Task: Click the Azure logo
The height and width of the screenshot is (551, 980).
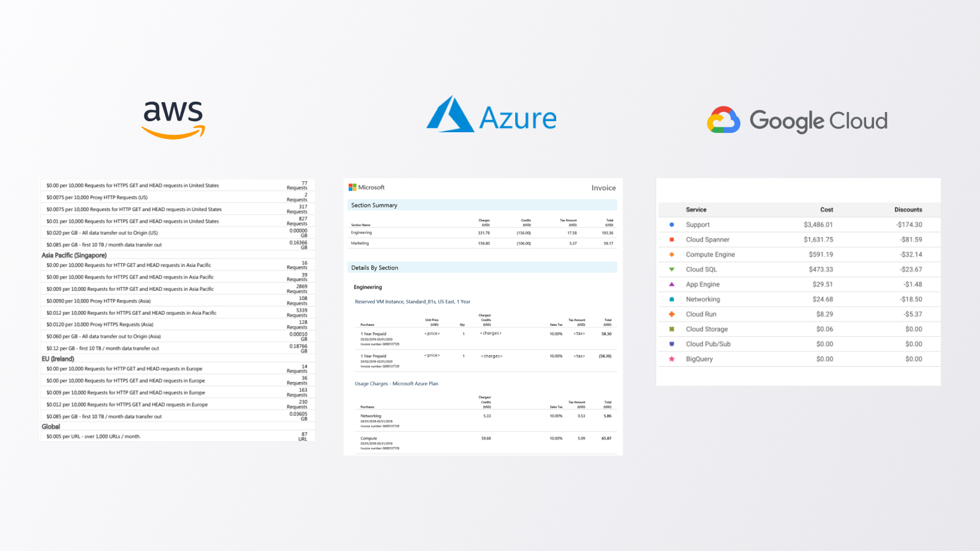Action: (x=491, y=114)
